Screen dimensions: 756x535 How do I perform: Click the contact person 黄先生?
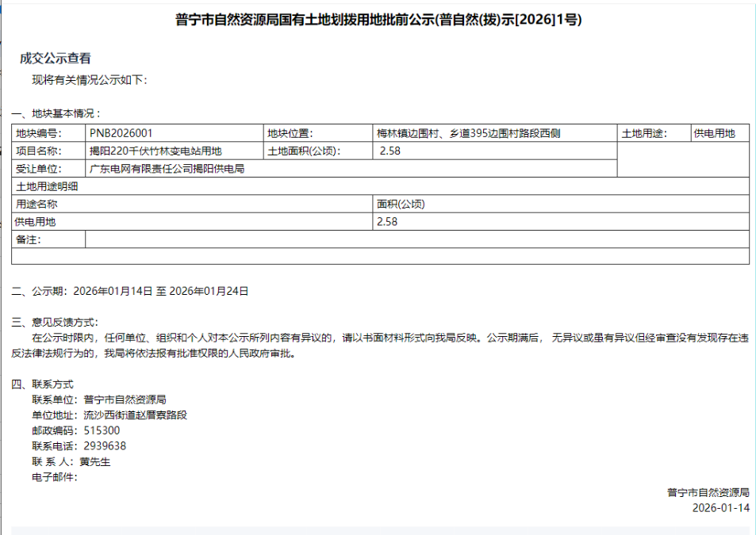[94, 461]
